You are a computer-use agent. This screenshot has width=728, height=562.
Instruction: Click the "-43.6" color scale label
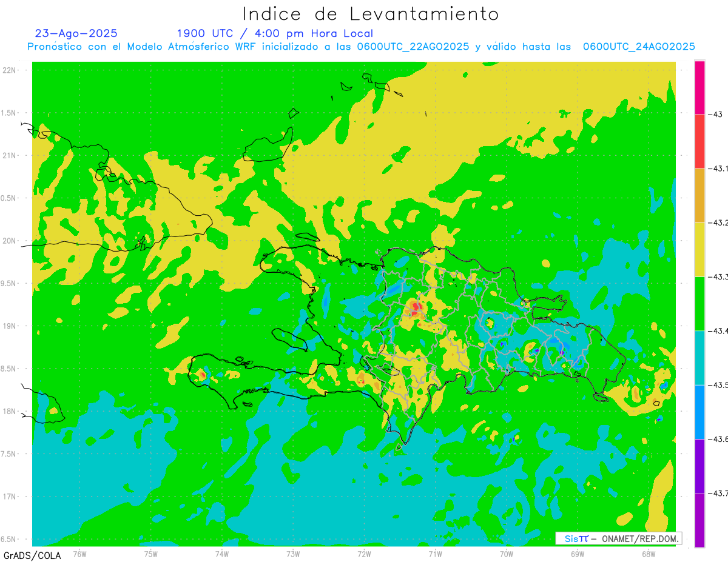pos(718,439)
